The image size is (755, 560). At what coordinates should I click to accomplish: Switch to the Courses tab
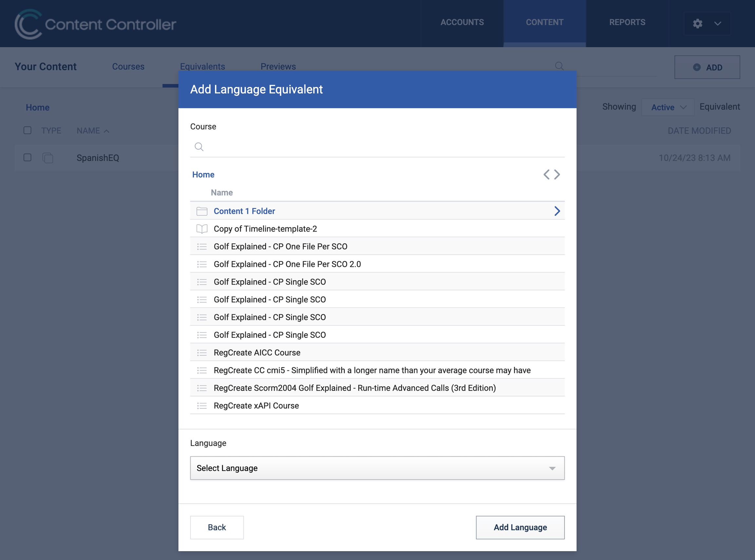[128, 66]
